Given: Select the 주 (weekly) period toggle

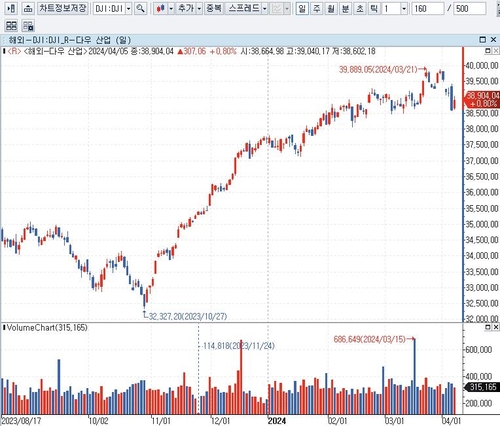Looking at the screenshot, I should coord(317,8).
